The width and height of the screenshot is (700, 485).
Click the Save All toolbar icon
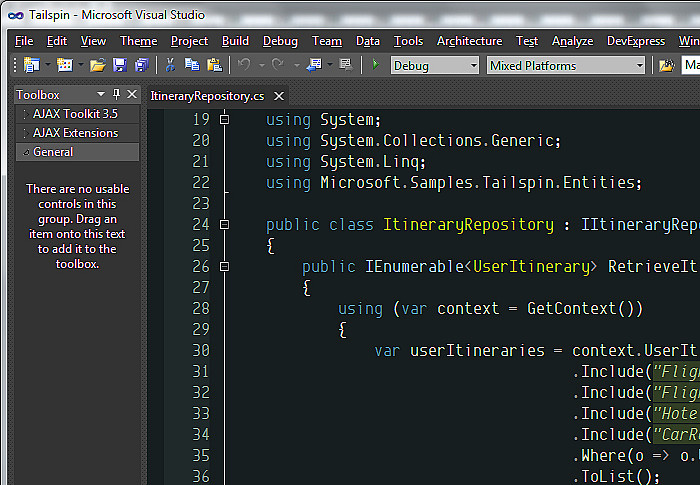(141, 65)
